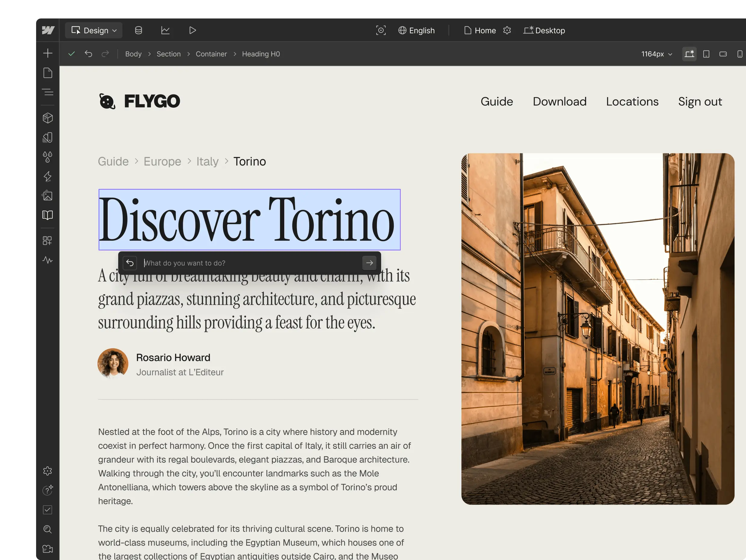Open the Add elements plus panel
The image size is (746, 560).
(48, 53)
